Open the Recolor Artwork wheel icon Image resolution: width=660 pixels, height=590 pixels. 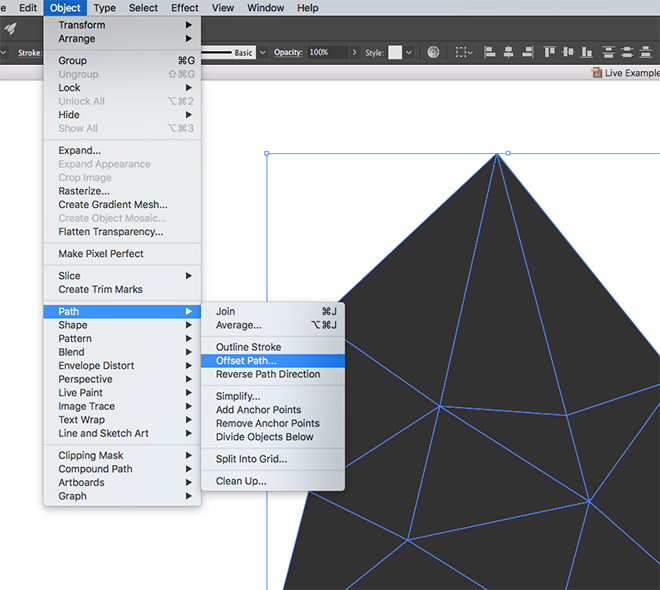pyautogui.click(x=433, y=52)
